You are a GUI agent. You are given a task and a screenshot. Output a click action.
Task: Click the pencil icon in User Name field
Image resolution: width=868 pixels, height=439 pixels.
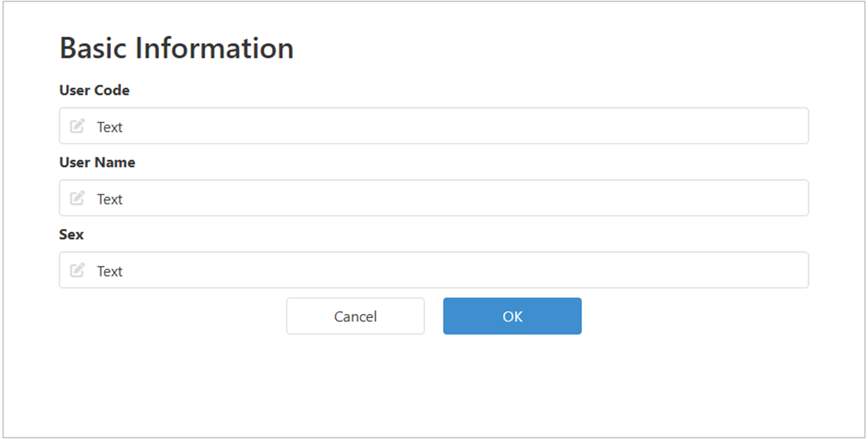tap(77, 198)
